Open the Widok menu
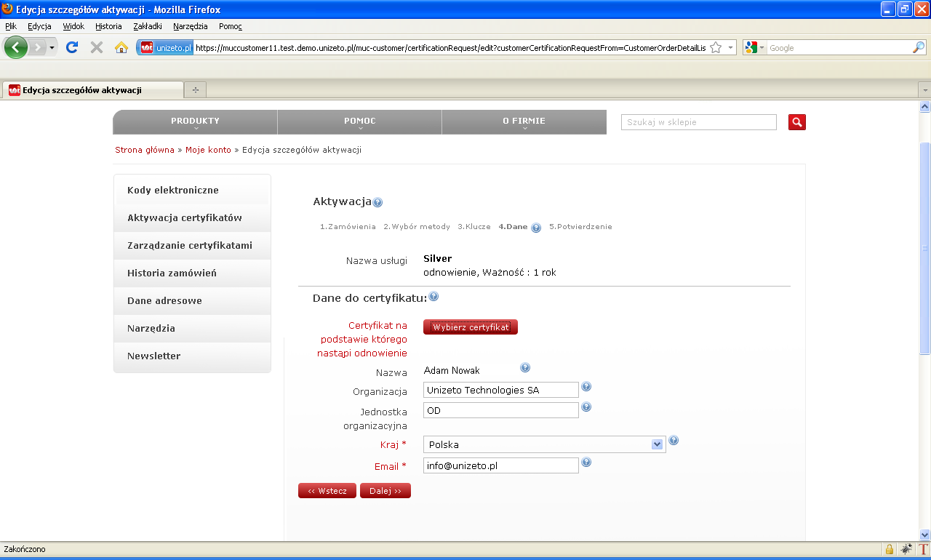 (x=73, y=26)
